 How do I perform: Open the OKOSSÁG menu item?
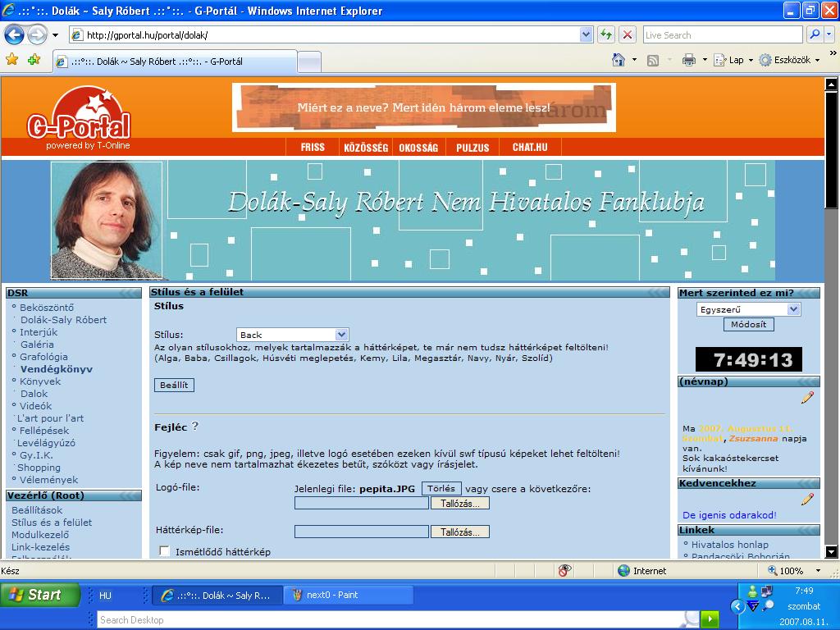(418, 148)
